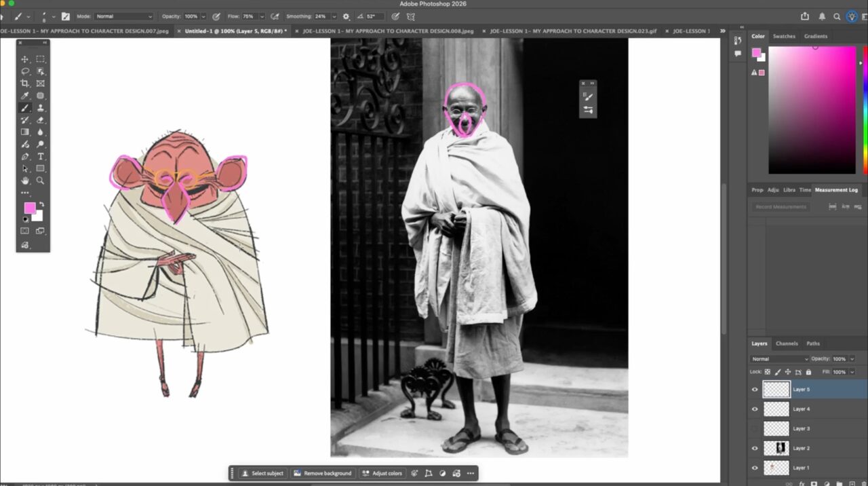Open smoothing options gear icon

pyautogui.click(x=347, y=16)
